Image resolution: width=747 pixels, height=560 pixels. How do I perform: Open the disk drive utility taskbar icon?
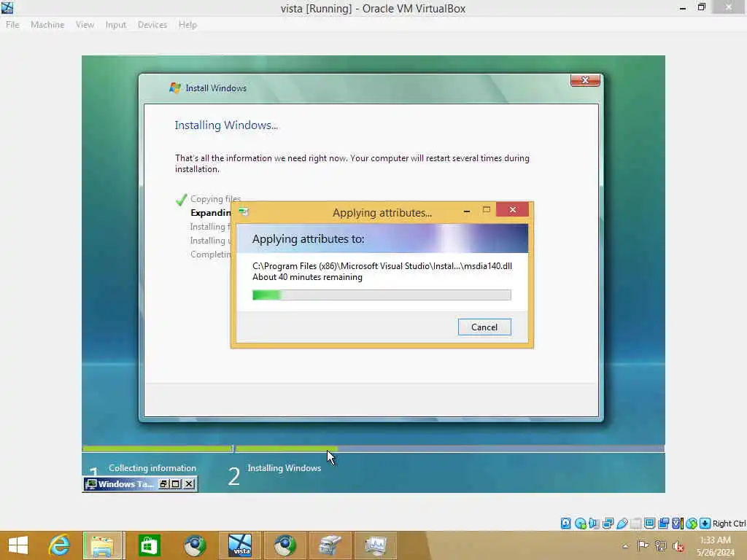click(330, 545)
